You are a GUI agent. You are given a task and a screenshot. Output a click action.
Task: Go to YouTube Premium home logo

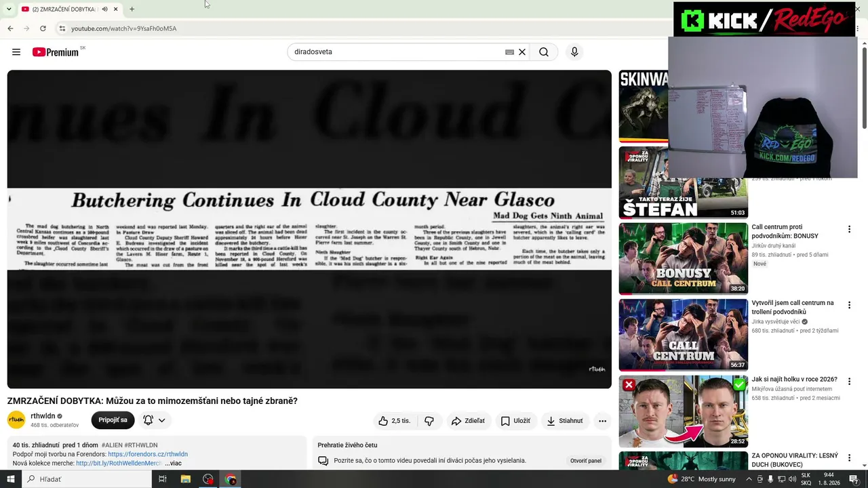point(56,52)
